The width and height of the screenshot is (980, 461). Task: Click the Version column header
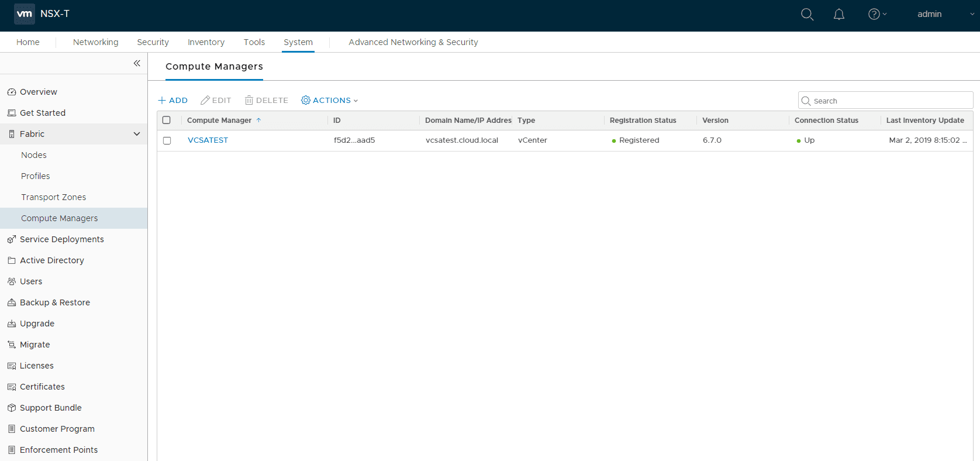pos(715,120)
